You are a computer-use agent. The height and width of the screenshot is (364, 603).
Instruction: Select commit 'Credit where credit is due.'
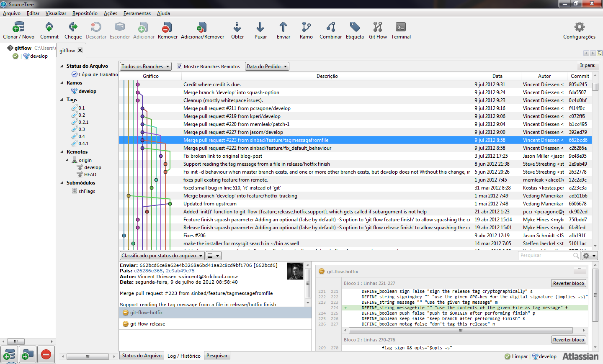click(355, 85)
